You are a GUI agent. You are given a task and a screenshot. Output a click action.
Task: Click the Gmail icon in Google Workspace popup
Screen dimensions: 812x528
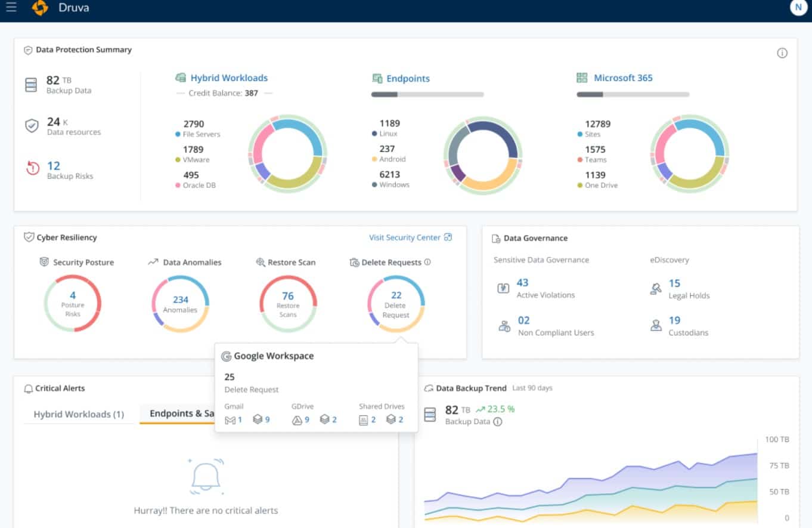pos(230,419)
